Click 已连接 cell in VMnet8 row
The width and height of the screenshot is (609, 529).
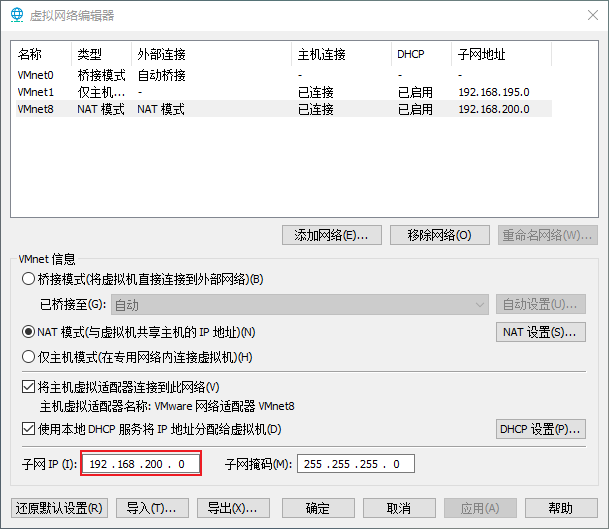(x=316, y=109)
